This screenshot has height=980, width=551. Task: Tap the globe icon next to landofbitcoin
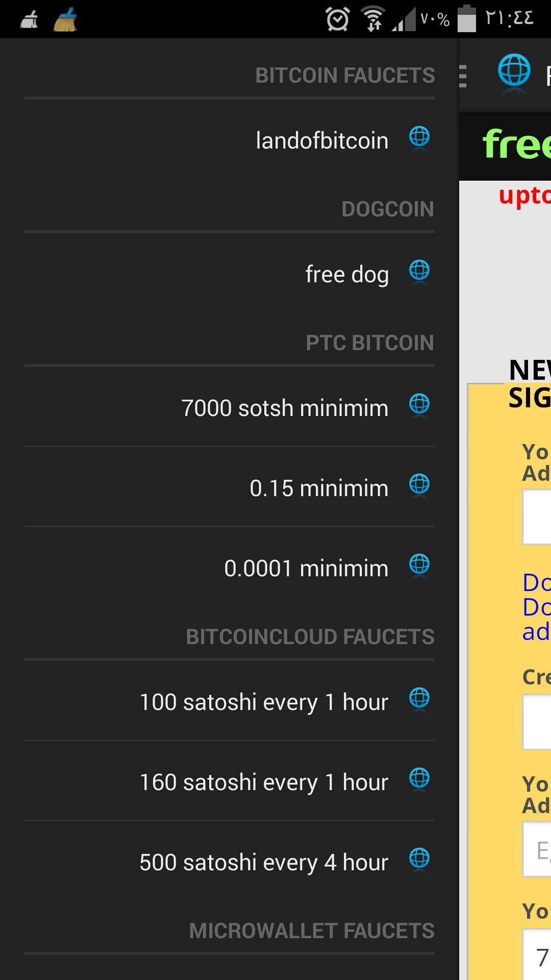[x=418, y=137]
